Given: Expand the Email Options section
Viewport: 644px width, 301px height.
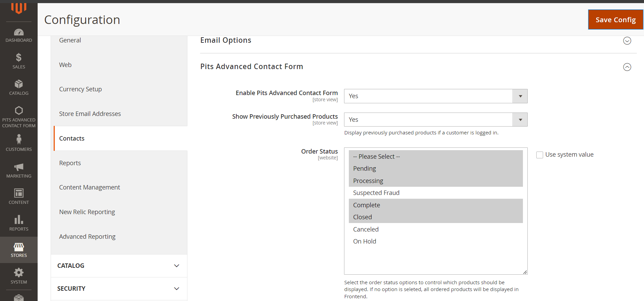Looking at the screenshot, I should 627,41.
